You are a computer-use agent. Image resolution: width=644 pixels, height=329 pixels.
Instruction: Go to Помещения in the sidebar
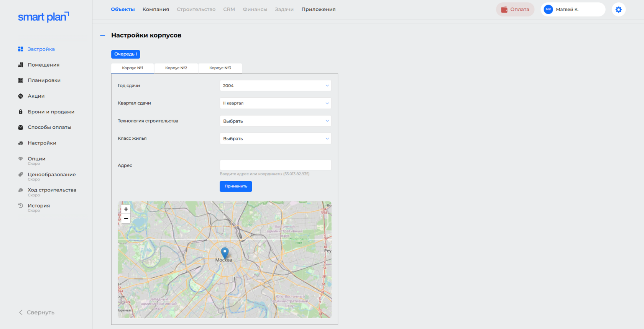pos(44,65)
